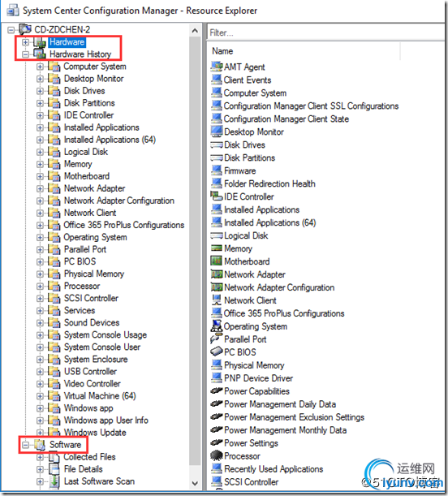Click the Disk Drives icon in right pane
The width and height of the screenshot is (448, 496).
coord(217,144)
